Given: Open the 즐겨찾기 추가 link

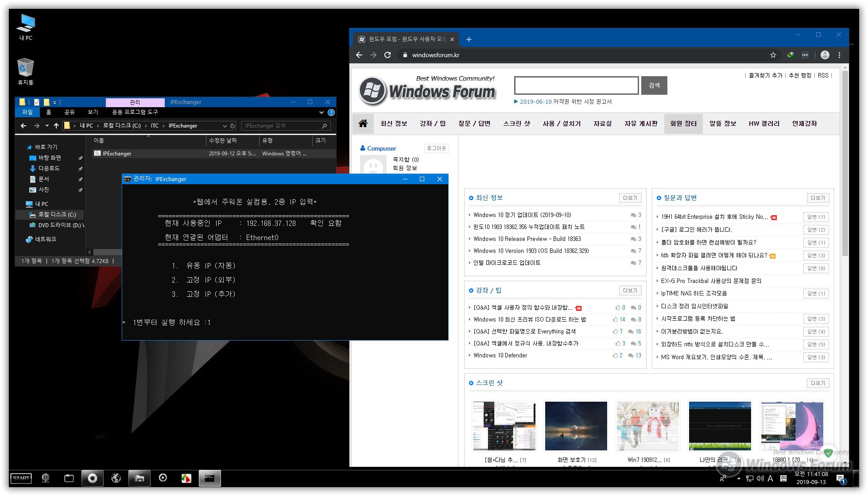Looking at the screenshot, I should [x=765, y=76].
